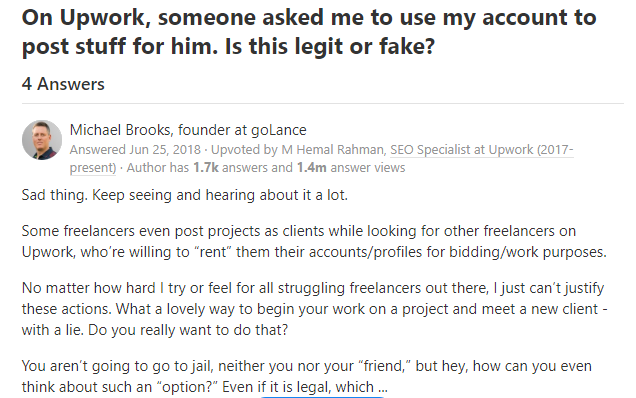Click the "No matter how hard I try" paragraph

pos(314,309)
